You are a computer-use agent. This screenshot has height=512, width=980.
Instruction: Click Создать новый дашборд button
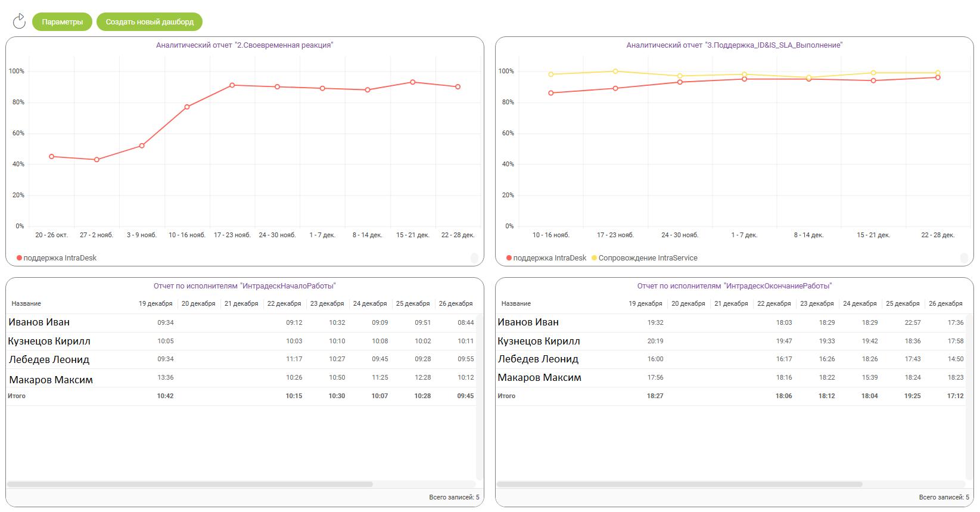click(150, 22)
